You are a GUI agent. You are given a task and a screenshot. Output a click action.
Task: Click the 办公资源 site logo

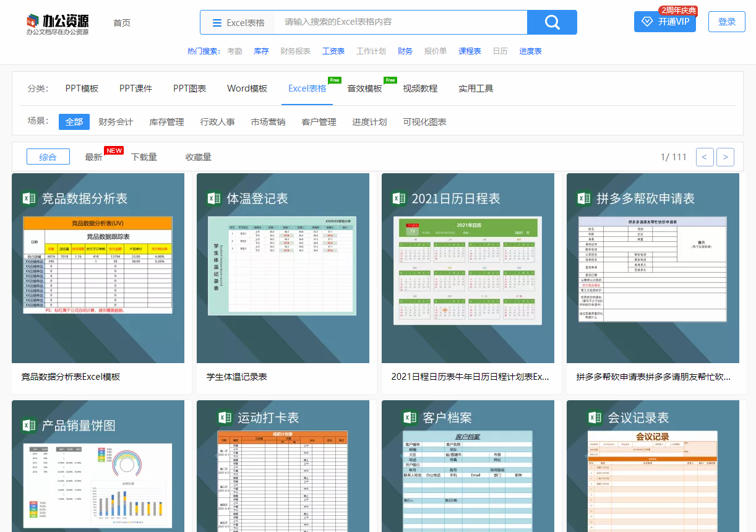58,24
